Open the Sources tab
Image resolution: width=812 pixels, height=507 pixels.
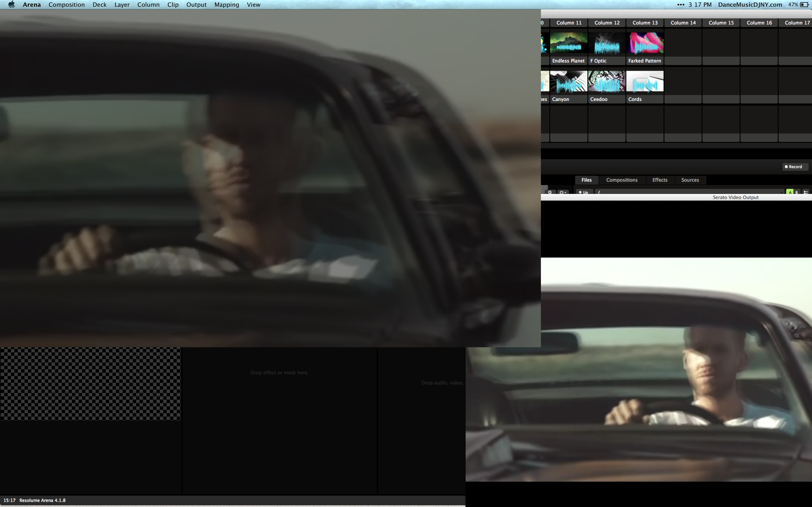click(690, 180)
